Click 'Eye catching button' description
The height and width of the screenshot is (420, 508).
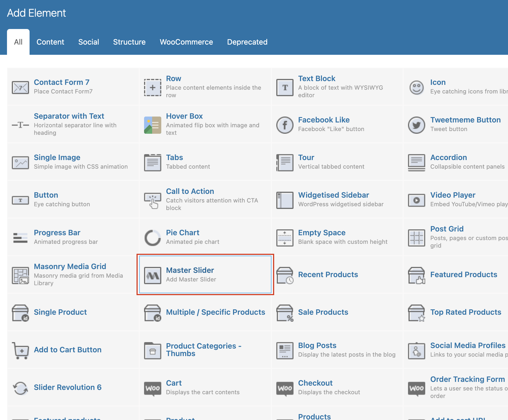pos(62,204)
